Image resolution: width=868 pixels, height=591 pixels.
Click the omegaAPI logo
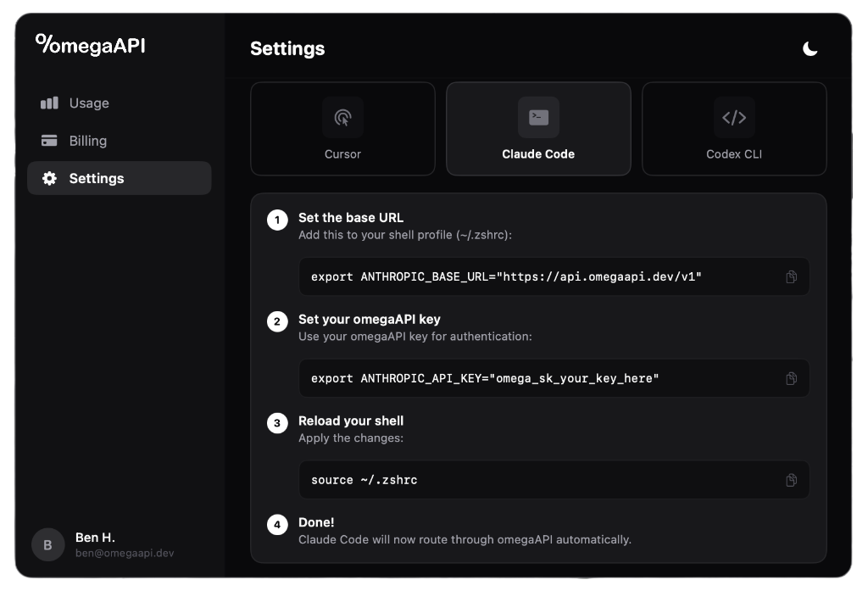90,44
